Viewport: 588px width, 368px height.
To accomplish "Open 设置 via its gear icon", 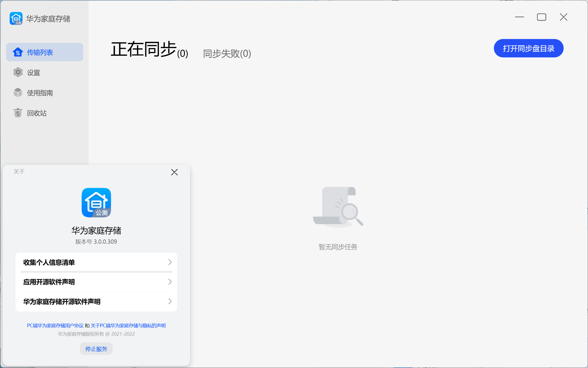I will pyautogui.click(x=18, y=72).
